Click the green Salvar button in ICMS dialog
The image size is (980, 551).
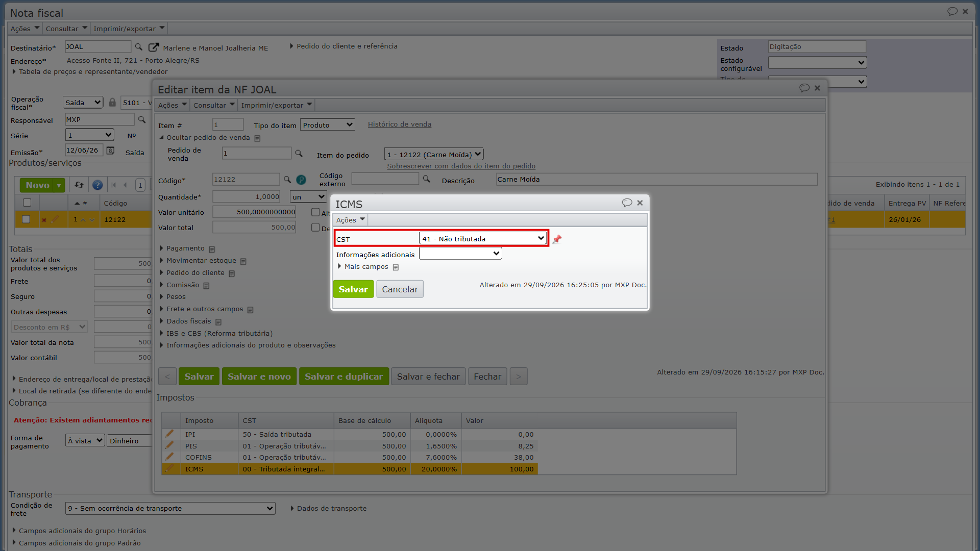353,289
